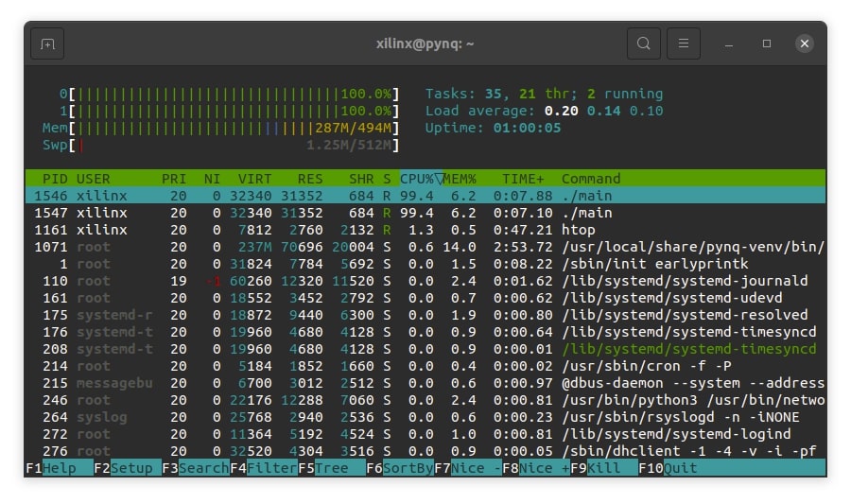Click F9 Kill for selected process

(604, 468)
